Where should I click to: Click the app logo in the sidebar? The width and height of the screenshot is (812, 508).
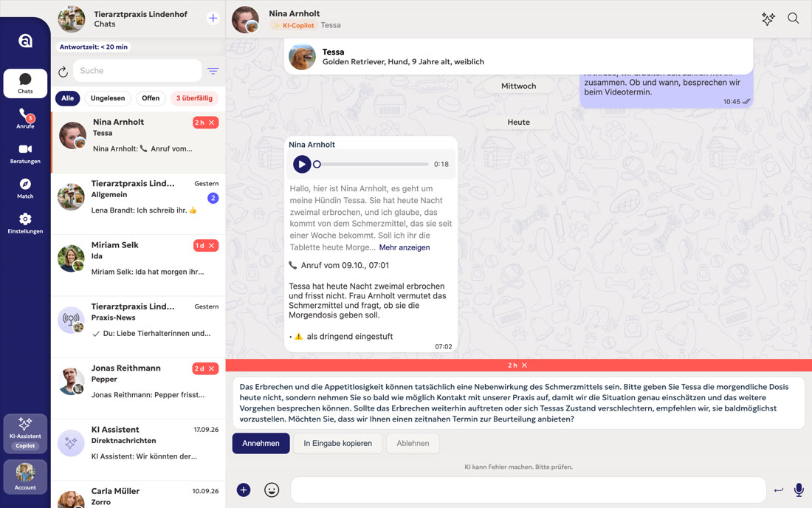coord(25,41)
